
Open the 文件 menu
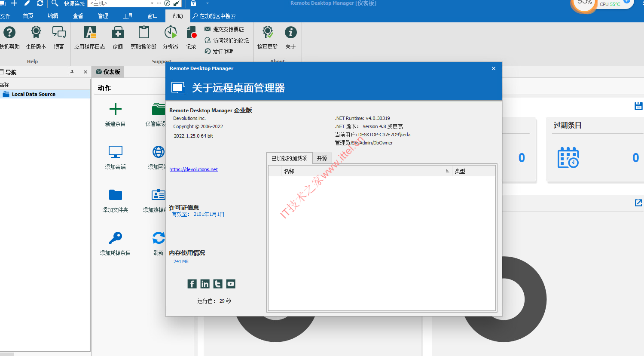click(x=5, y=16)
